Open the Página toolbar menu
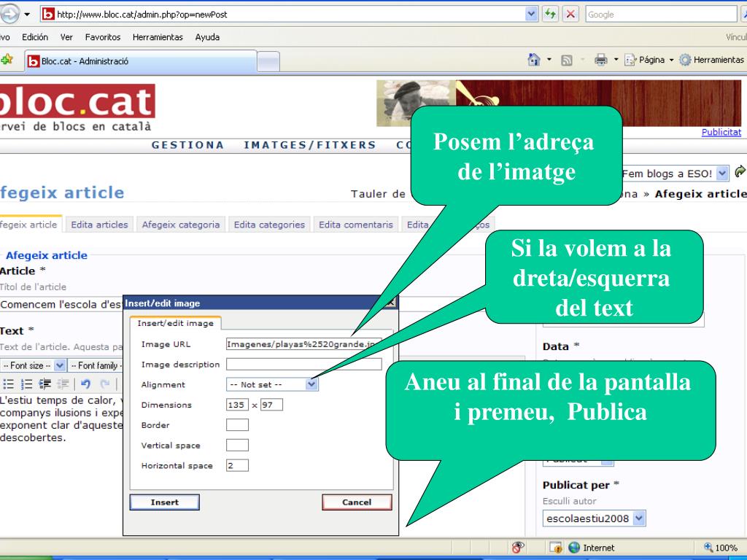 (x=649, y=60)
